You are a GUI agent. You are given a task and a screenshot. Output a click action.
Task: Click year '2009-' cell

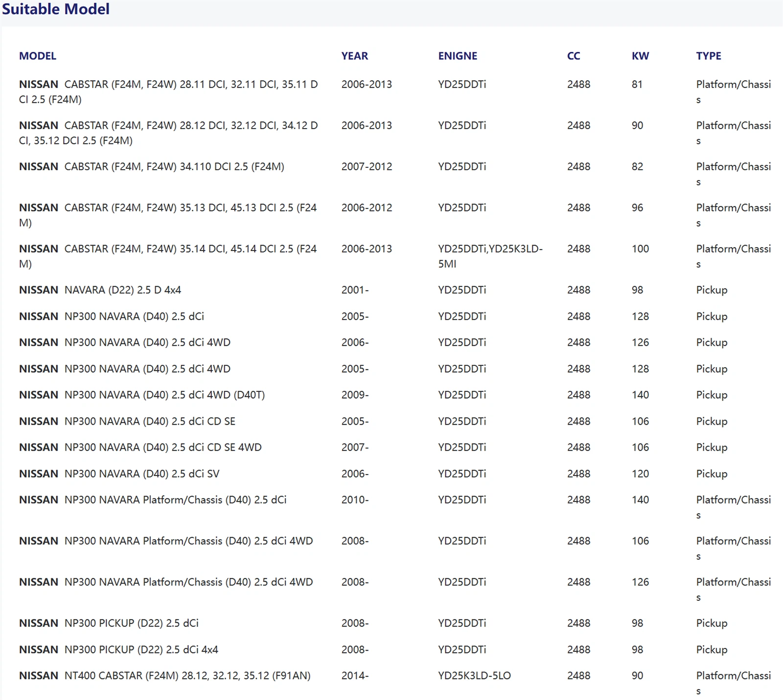click(355, 395)
